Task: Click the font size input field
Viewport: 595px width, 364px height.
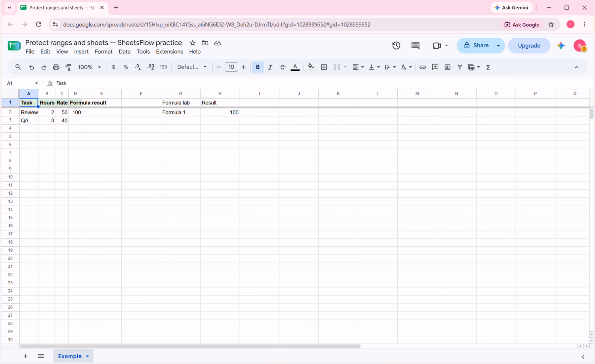Action: (x=231, y=67)
